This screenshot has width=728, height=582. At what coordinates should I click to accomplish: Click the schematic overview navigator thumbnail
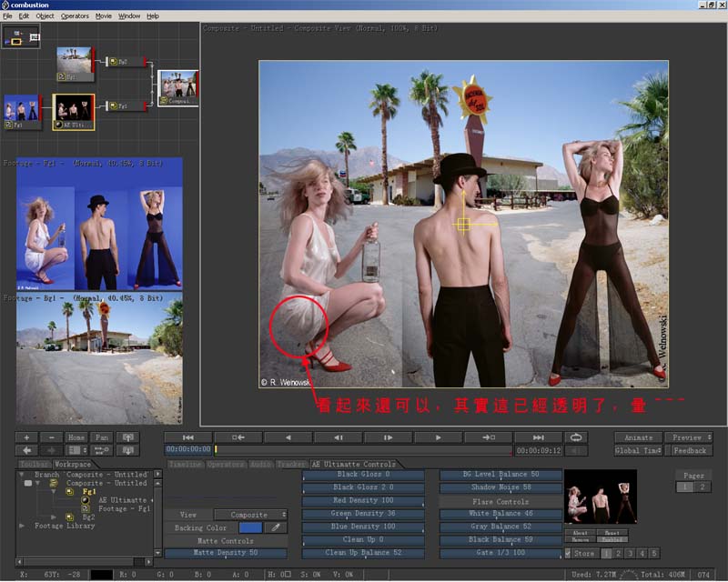[x=21, y=36]
